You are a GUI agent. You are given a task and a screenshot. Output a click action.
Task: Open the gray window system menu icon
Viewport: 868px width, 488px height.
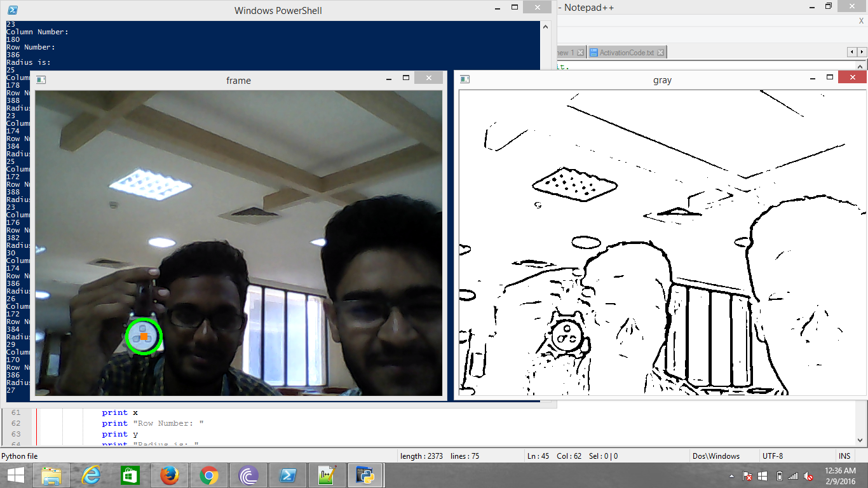tap(464, 78)
